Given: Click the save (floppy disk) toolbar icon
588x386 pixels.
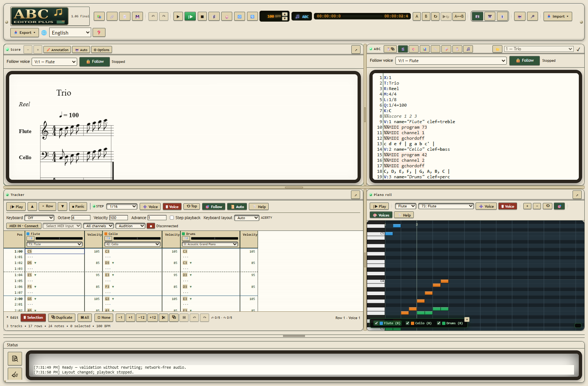Looking at the screenshot, I should pyautogui.click(x=137, y=16).
